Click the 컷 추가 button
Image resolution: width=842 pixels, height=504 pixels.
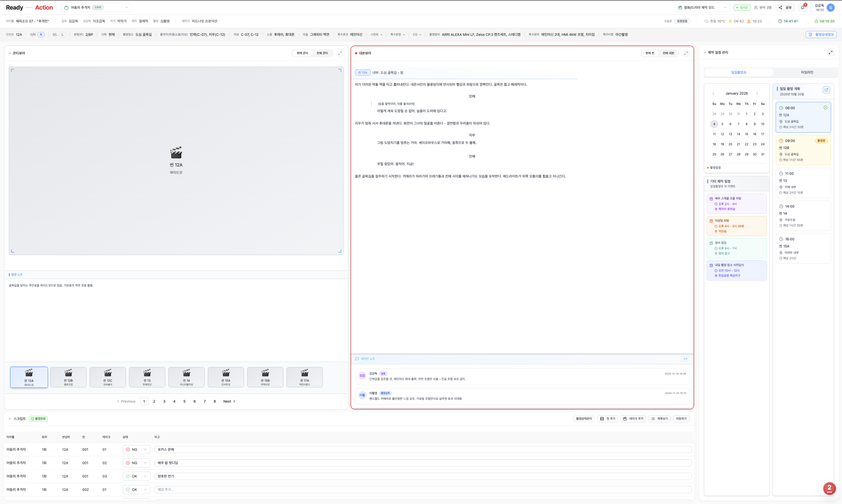pos(608,419)
